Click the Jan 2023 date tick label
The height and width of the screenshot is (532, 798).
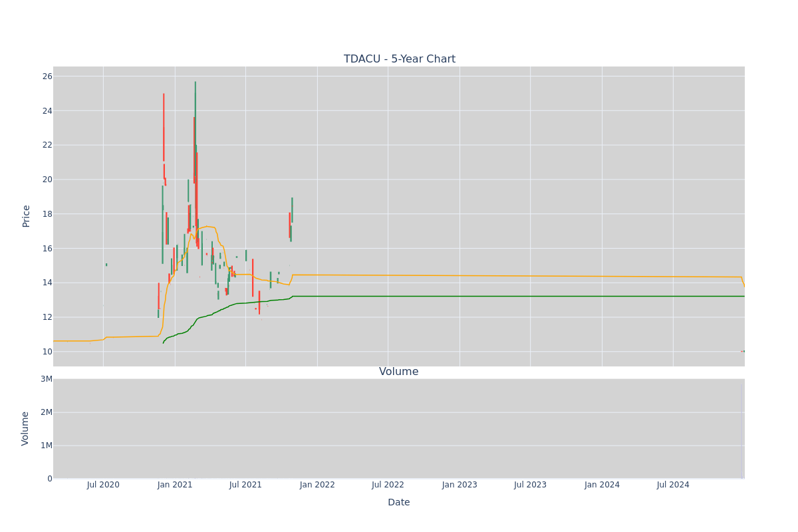pos(460,485)
